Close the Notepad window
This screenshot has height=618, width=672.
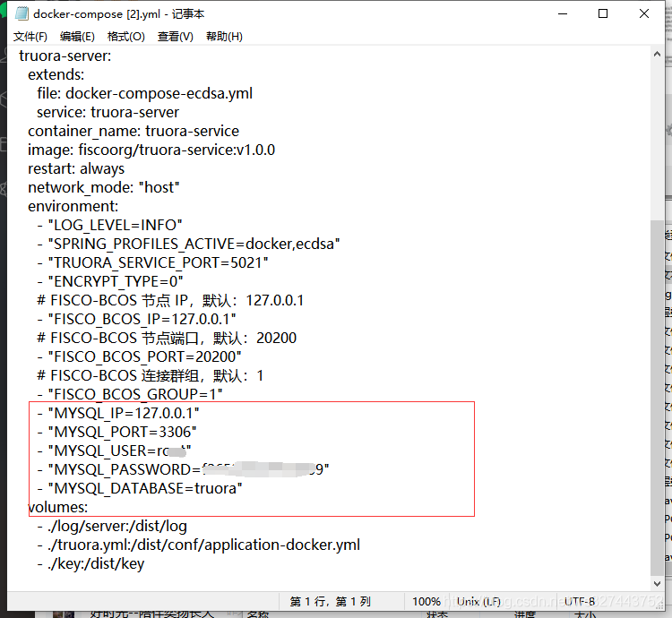[x=643, y=13]
